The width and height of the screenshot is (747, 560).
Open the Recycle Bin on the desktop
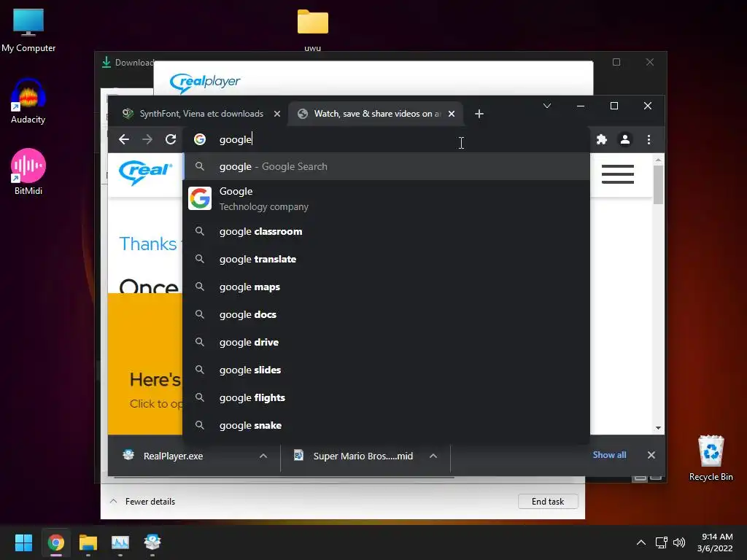tap(711, 458)
